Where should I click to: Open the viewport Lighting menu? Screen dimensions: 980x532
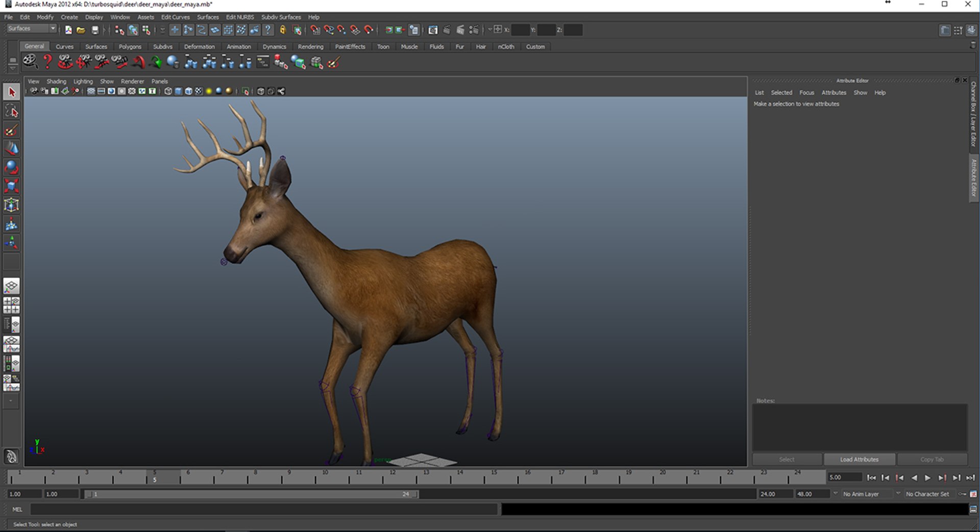coord(83,81)
